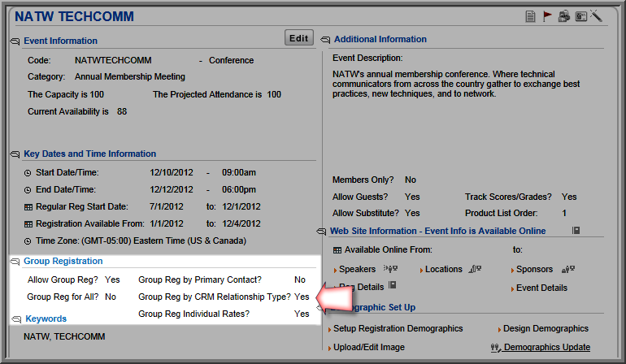Open the Upload/Edit Image link

369,347
